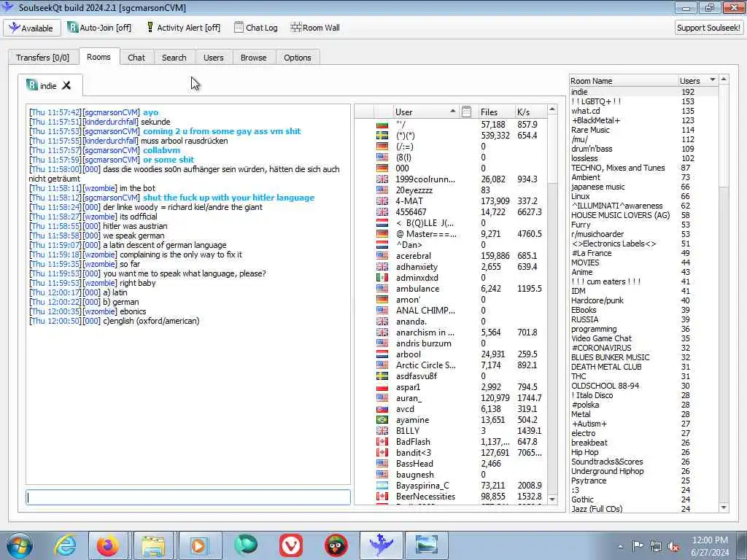Click kinderdurchfall username in sekunde message
The height and width of the screenshot is (560, 747).
click(111, 122)
